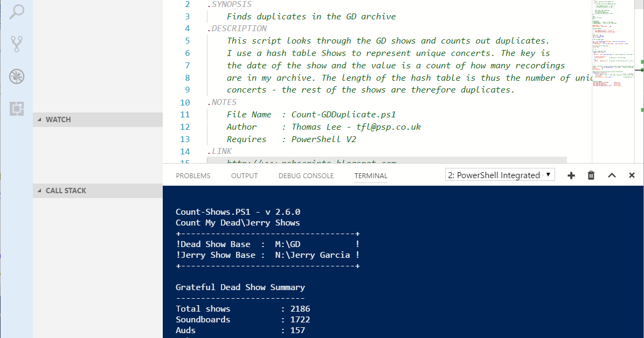Open the PowerShell Integrated terminal dropdown
Viewport: 644px width, 338px height.
498,174
